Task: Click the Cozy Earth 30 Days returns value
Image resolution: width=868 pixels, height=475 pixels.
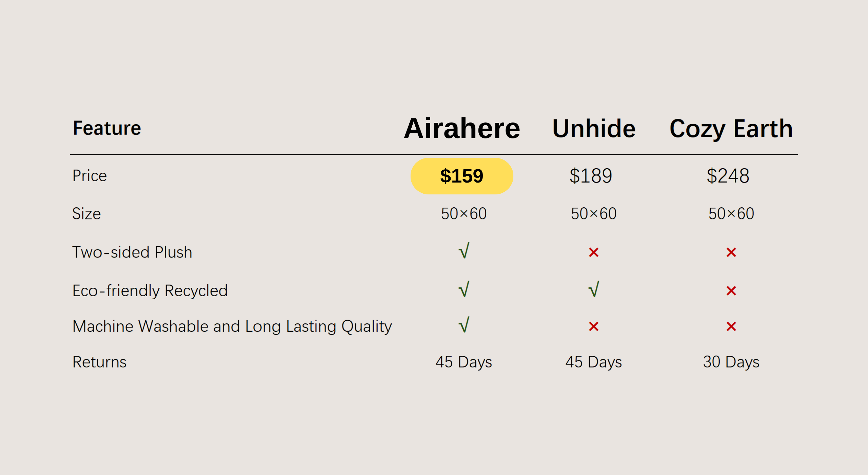Action: pos(731,362)
